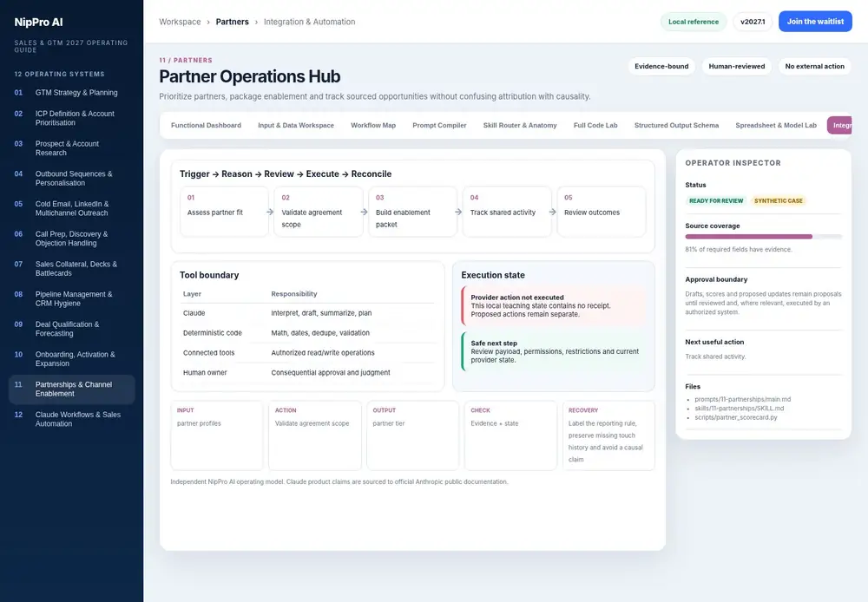The height and width of the screenshot is (602, 868).
Task: Open Sales Collateral, Decks & Battlecards
Action: tap(72, 268)
